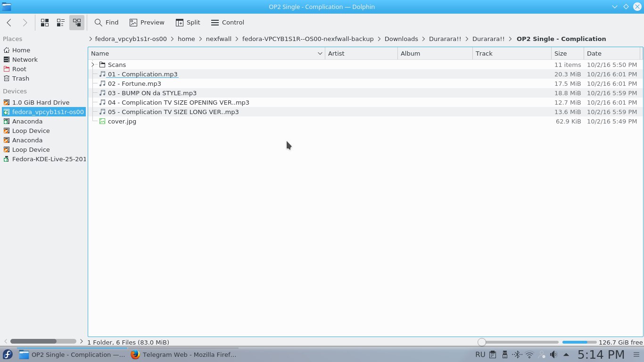Show hidden system tray icons
This screenshot has height=362, width=644.
566,354
